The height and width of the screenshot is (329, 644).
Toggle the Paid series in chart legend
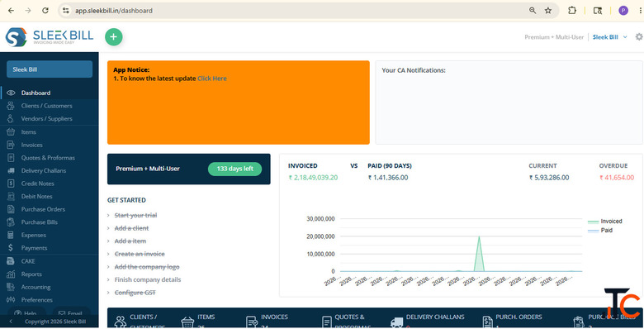click(x=600, y=231)
